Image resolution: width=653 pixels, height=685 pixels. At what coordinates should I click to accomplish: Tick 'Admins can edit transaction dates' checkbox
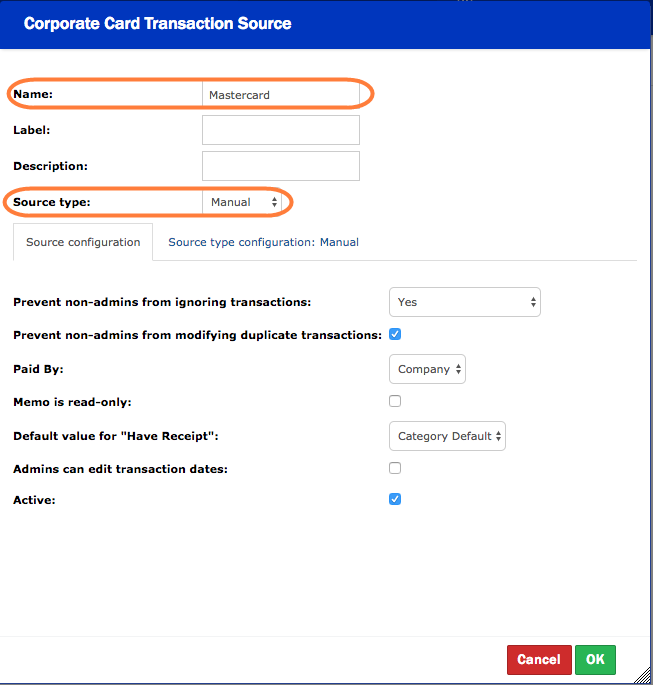click(395, 468)
